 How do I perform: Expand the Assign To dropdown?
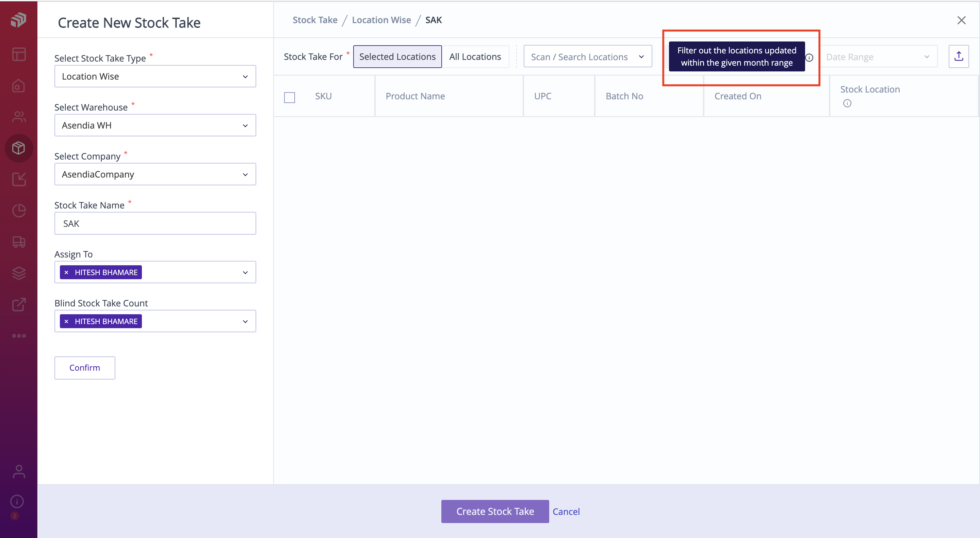click(245, 272)
